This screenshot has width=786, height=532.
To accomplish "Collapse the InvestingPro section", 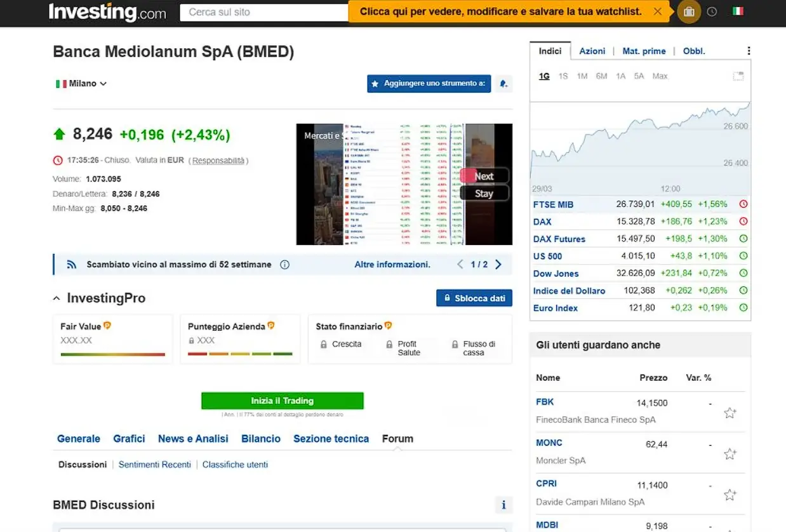I will (x=57, y=298).
